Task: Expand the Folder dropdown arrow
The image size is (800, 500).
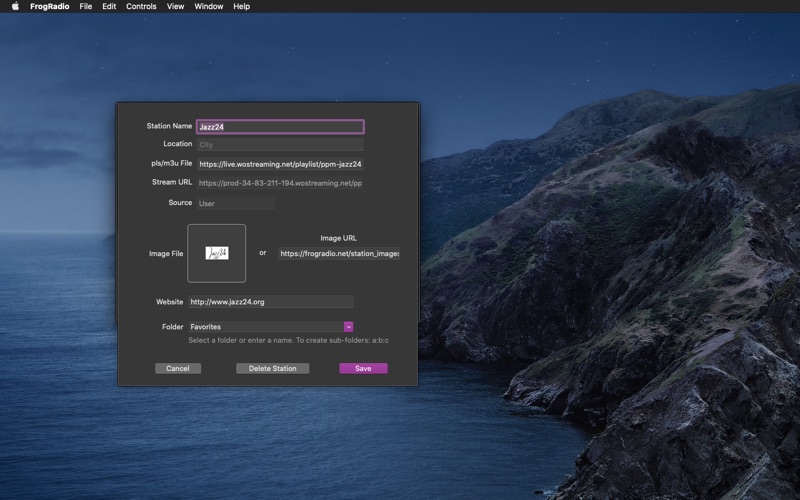Action: tap(348, 327)
